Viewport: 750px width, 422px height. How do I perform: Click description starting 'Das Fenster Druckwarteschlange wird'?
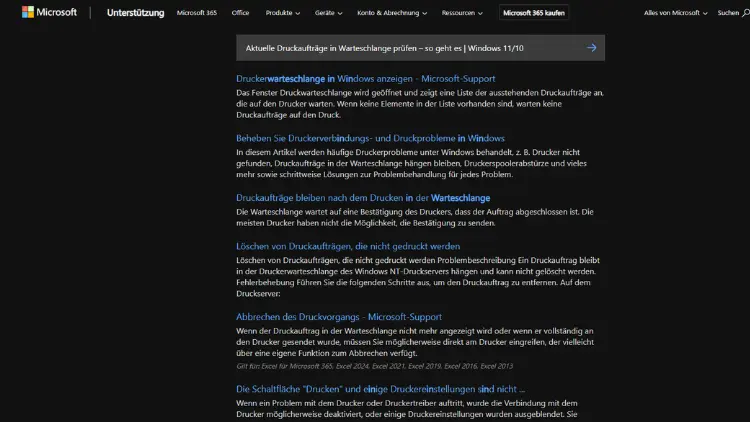pos(420,104)
